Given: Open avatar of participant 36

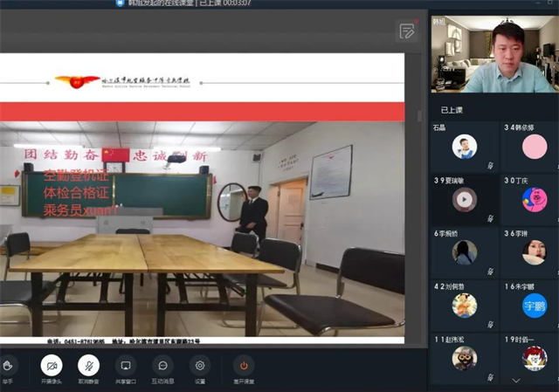Looking at the screenshot, I should pyautogui.click(x=534, y=252).
